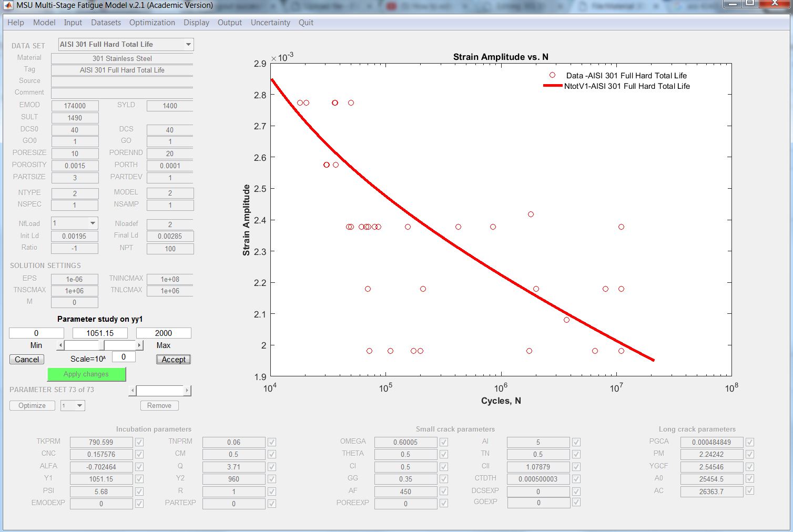Open the DATA SET dropdown list
This screenshot has height=532, width=793.
coord(188,45)
